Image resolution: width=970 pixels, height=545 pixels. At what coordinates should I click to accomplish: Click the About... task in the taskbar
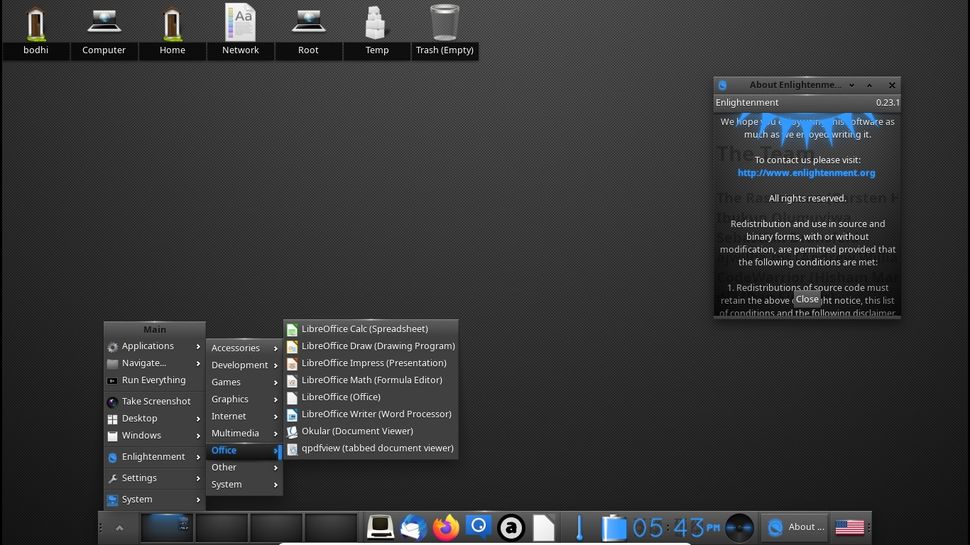tap(796, 527)
